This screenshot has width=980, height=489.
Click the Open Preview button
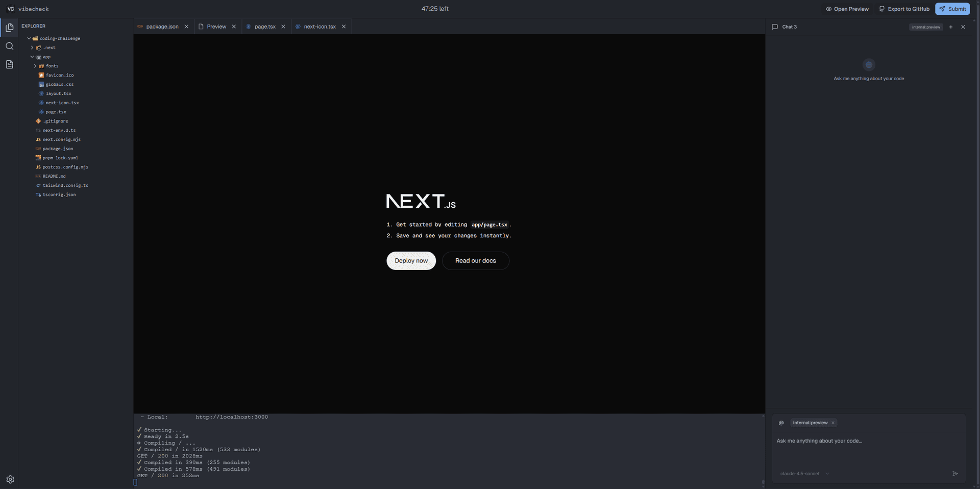click(847, 9)
